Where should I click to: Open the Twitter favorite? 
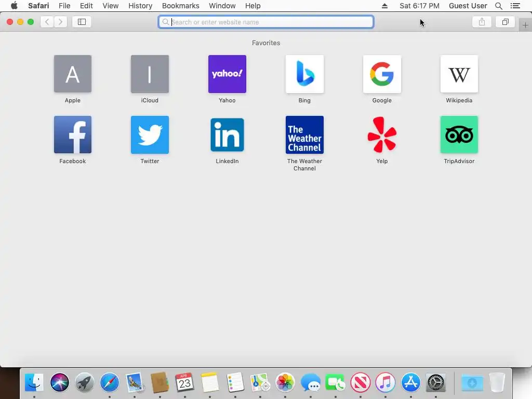150,135
